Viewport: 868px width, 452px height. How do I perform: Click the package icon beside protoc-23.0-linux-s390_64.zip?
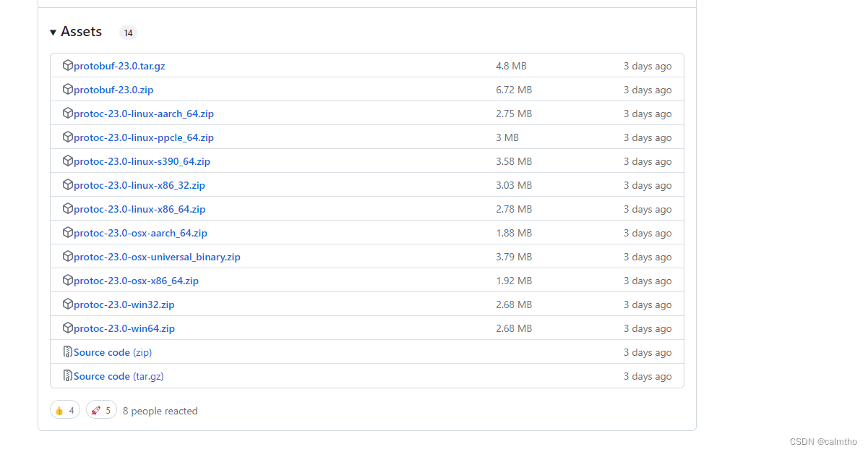(68, 161)
